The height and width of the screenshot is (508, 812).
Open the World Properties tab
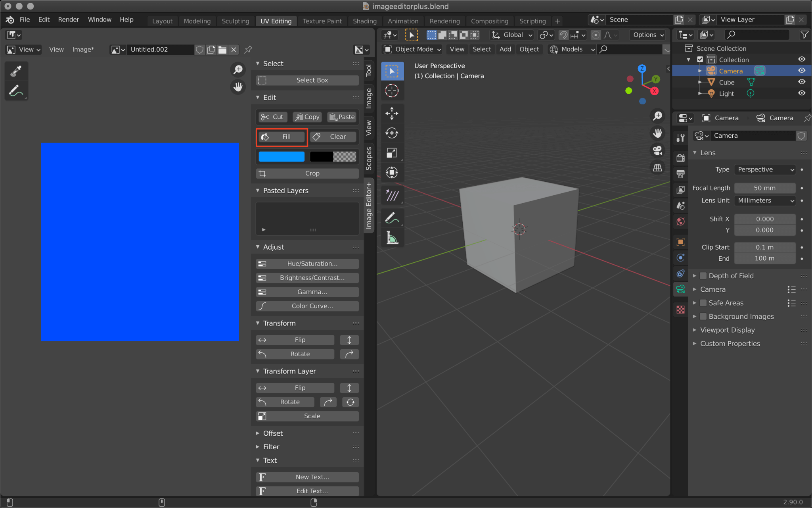[680, 221]
